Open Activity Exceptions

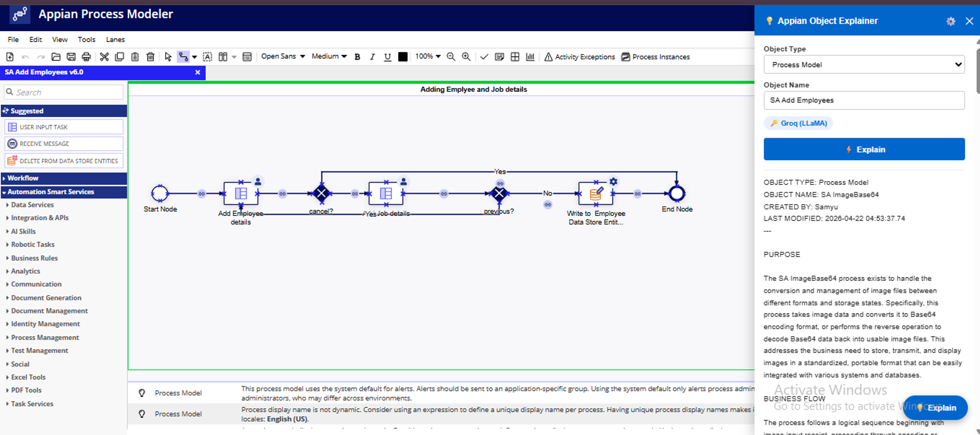pyautogui.click(x=579, y=57)
